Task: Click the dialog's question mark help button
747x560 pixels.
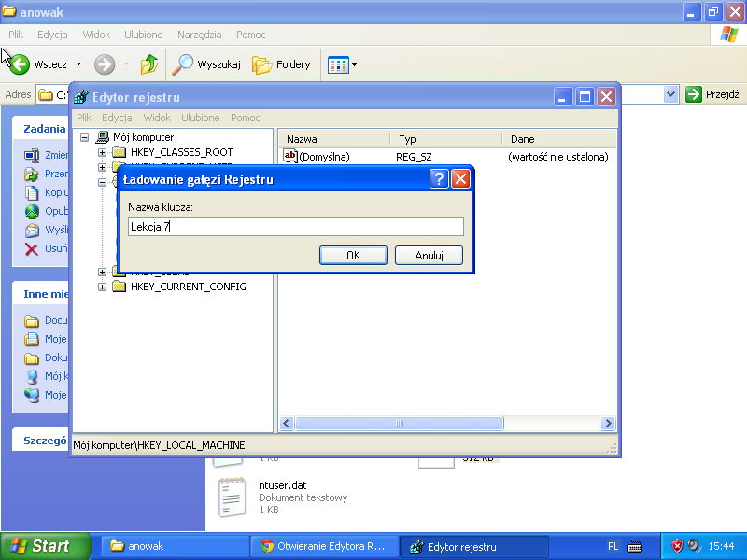Action: tap(439, 179)
